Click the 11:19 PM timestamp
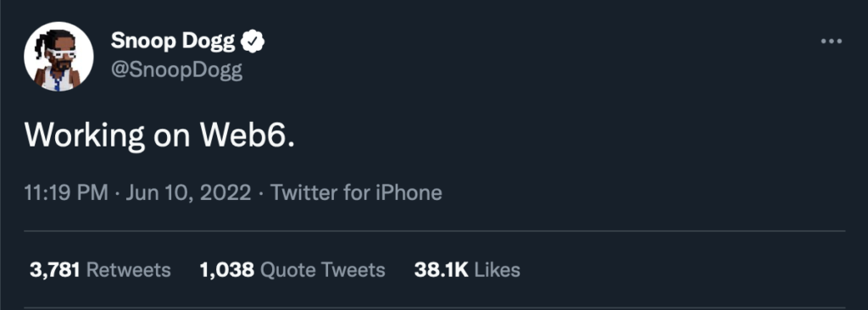Screen dimensions: 868x310 click(66, 192)
